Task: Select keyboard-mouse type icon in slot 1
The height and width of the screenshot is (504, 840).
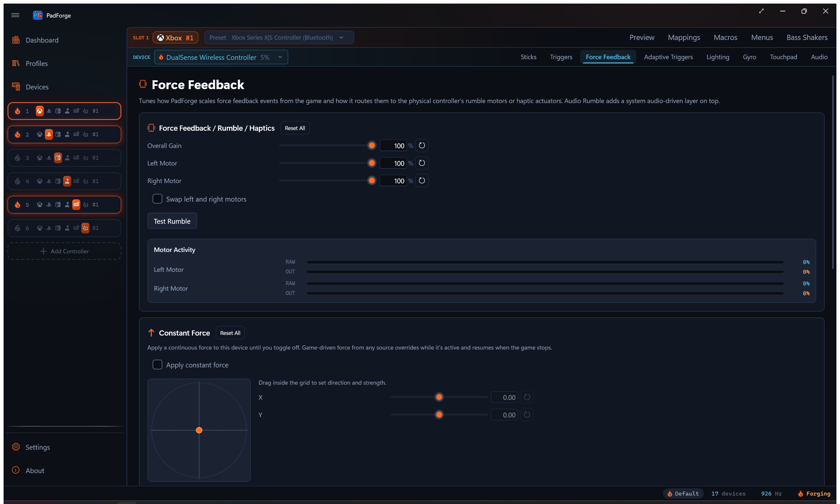Action: (x=76, y=111)
